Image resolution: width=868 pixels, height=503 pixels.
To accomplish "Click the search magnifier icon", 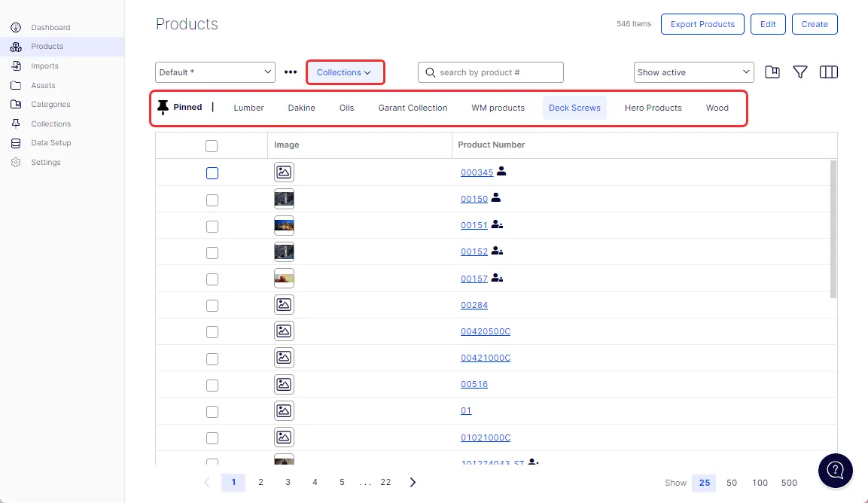I will tap(430, 72).
